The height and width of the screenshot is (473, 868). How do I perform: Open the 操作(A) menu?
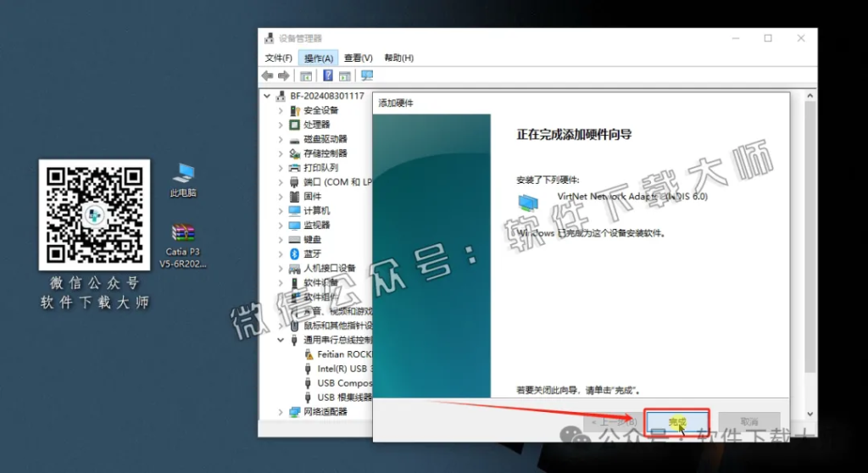point(319,58)
